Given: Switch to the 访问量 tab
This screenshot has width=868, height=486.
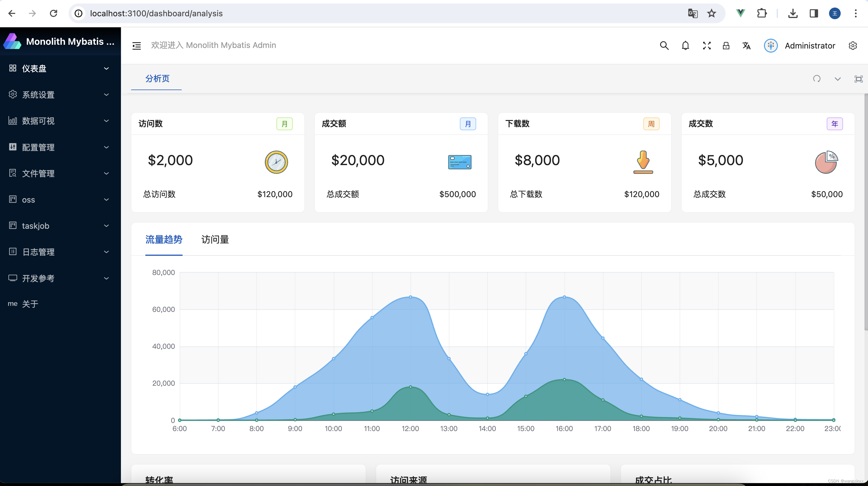Looking at the screenshot, I should (215, 239).
